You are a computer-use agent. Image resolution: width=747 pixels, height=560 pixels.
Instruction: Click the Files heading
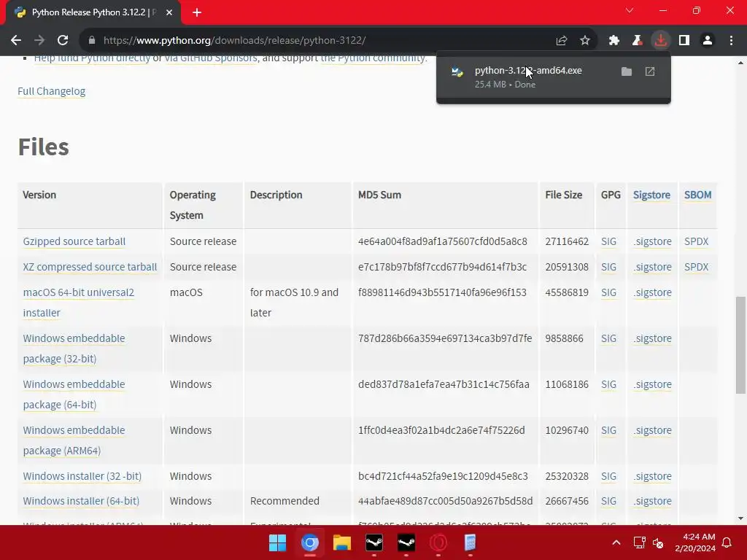pyautogui.click(x=43, y=147)
